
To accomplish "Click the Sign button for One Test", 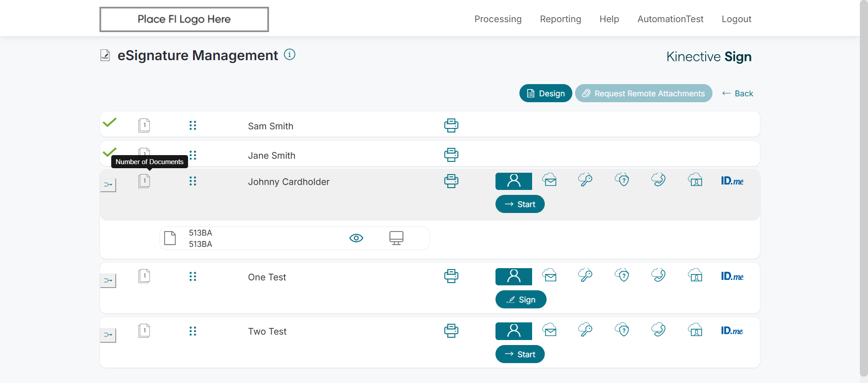I will tap(521, 300).
